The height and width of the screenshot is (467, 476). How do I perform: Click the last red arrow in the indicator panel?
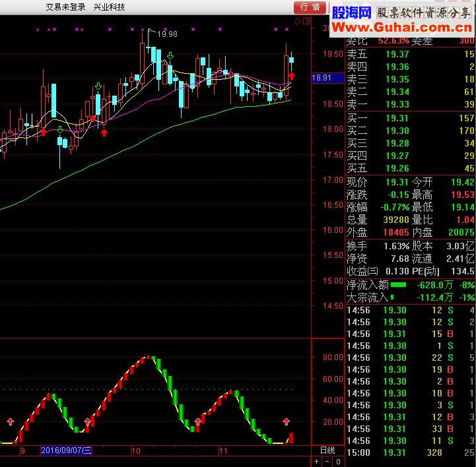pyautogui.click(x=287, y=421)
